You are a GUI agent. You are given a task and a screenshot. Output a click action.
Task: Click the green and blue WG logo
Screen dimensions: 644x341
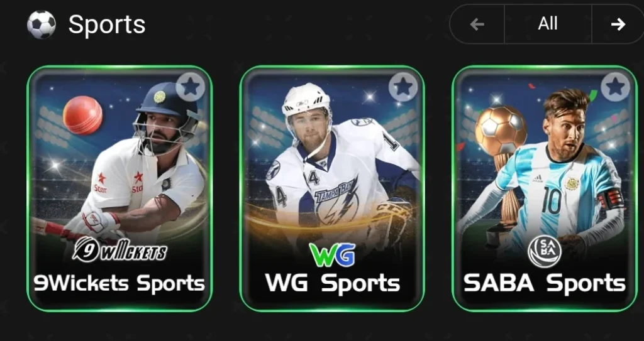tap(332, 254)
